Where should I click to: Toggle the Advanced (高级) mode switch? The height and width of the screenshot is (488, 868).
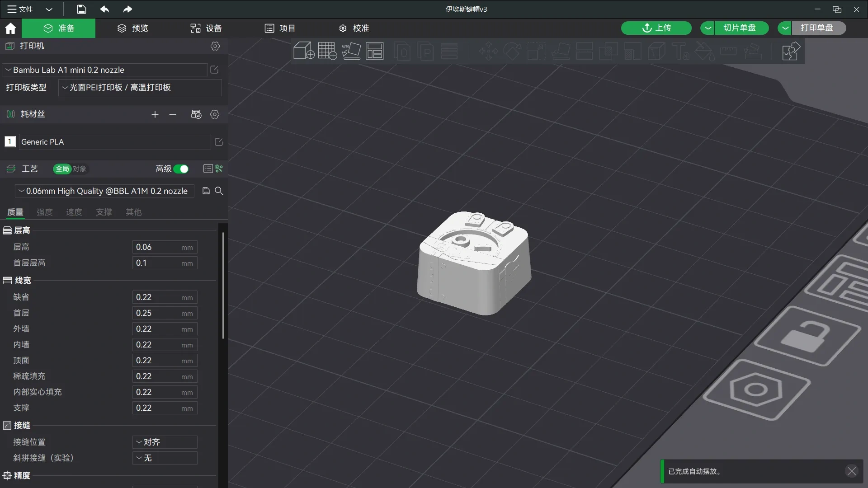pos(181,169)
